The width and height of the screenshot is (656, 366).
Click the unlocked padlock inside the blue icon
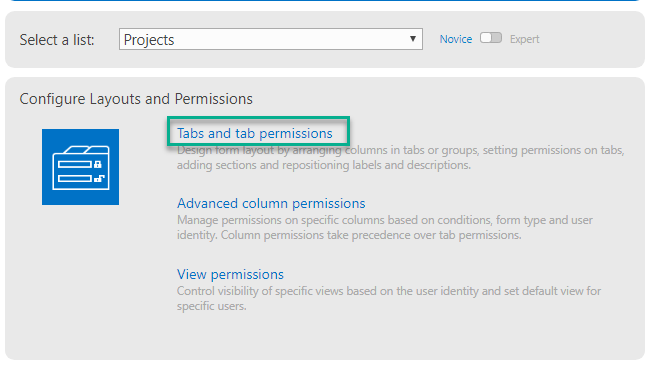[99, 179]
